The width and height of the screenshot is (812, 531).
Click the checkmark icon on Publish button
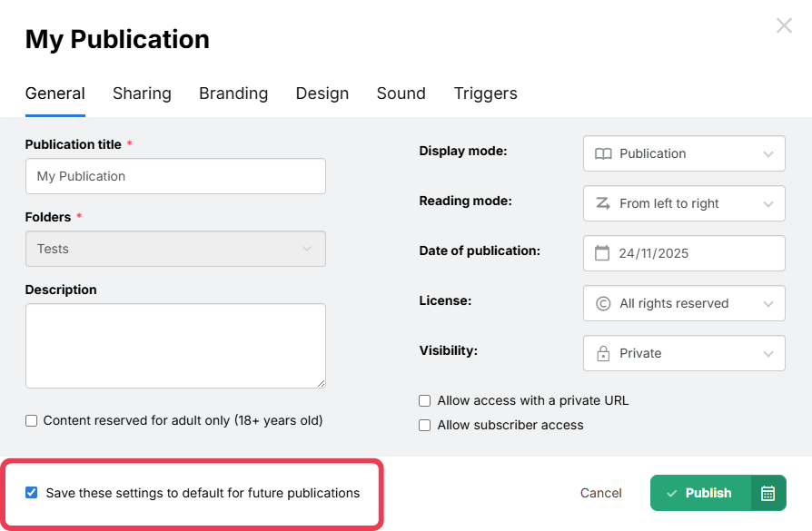click(x=672, y=493)
